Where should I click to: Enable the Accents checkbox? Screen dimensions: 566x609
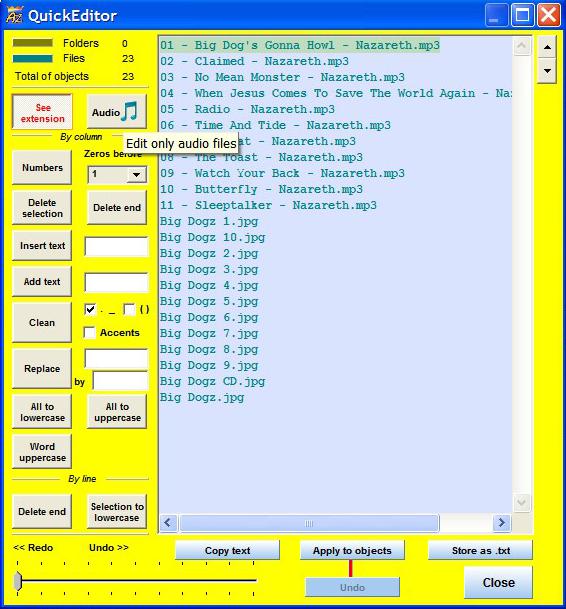[90, 332]
